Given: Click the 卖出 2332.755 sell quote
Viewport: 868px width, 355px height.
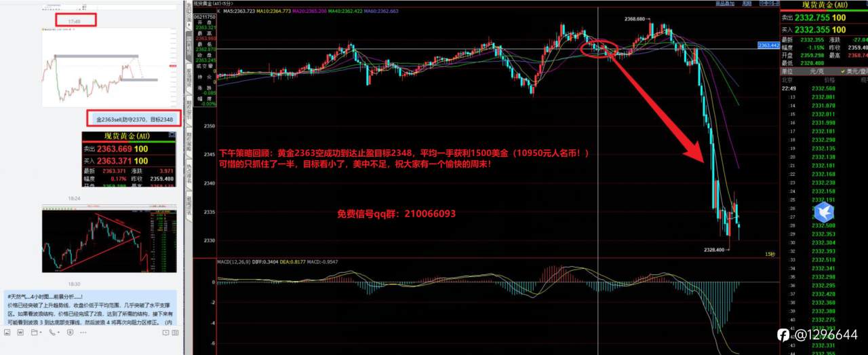Looking at the screenshot, I should (x=813, y=18).
